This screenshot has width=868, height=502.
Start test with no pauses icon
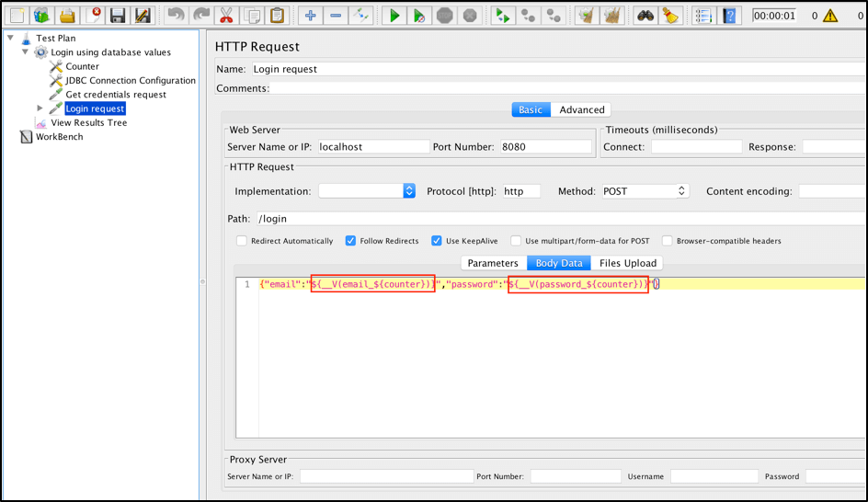pos(419,15)
